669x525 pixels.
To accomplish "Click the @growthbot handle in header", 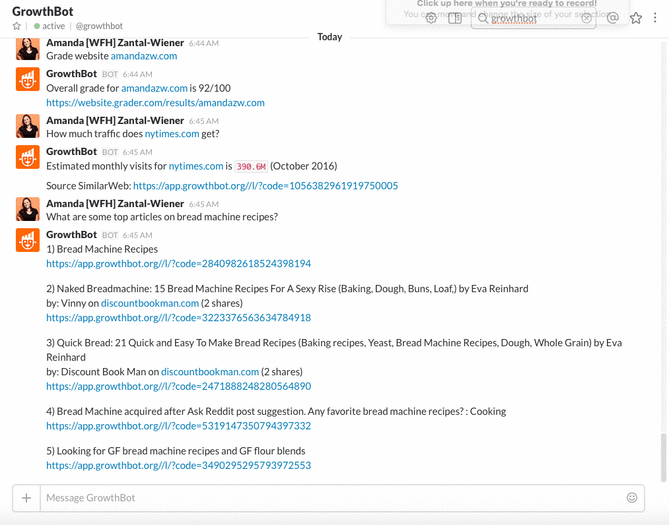I will tap(99, 26).
